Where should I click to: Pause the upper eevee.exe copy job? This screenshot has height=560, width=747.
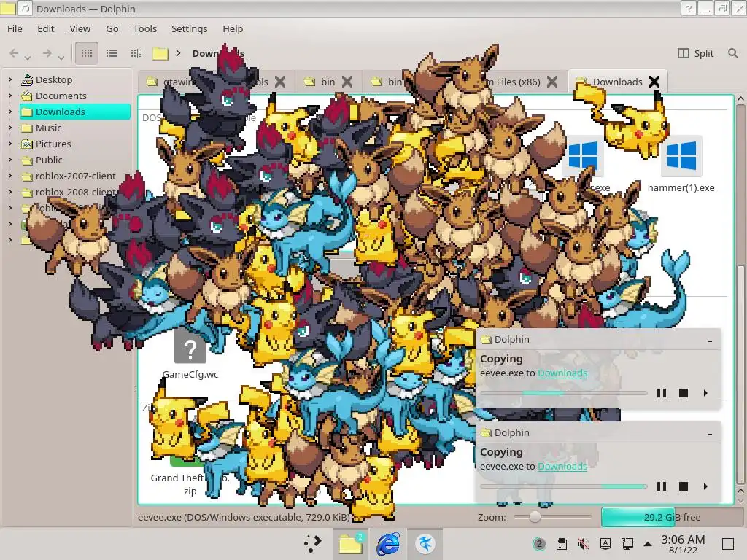(661, 393)
